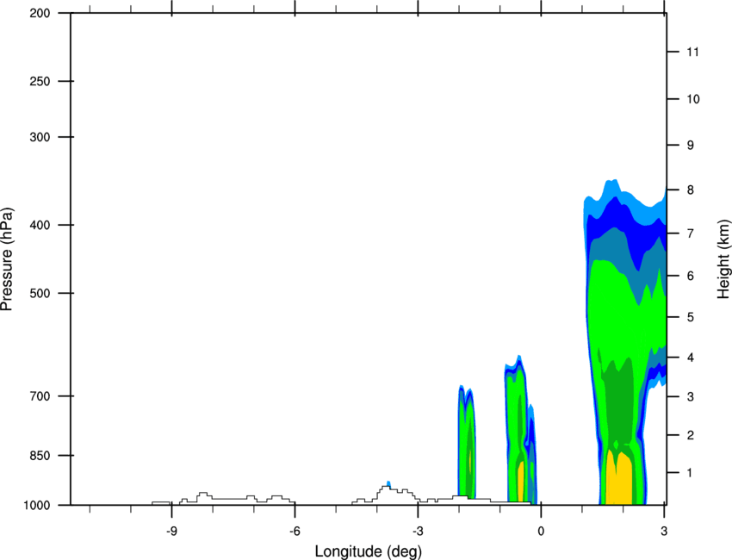The width and height of the screenshot is (732, 560).
Task: Click the -6 longitude tick label
Action: click(x=295, y=532)
